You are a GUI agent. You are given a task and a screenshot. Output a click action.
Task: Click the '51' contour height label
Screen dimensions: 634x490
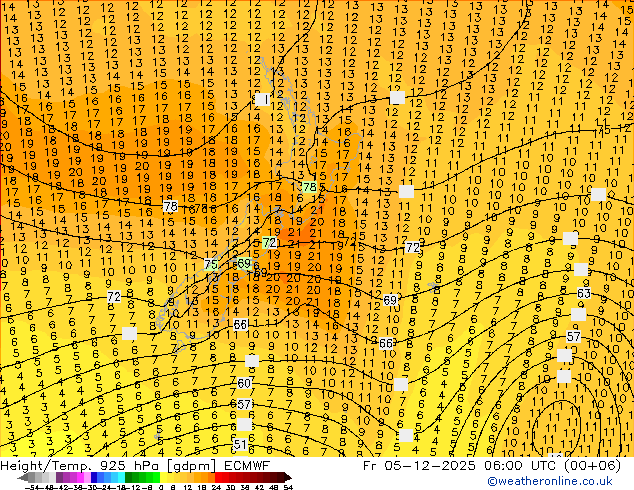coord(240,445)
